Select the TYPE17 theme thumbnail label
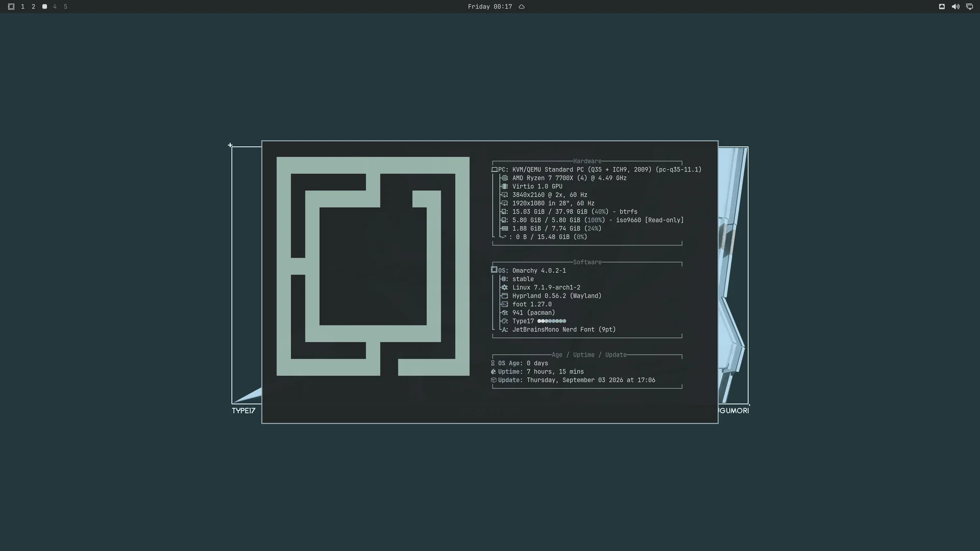Image resolution: width=980 pixels, height=551 pixels. 243,411
